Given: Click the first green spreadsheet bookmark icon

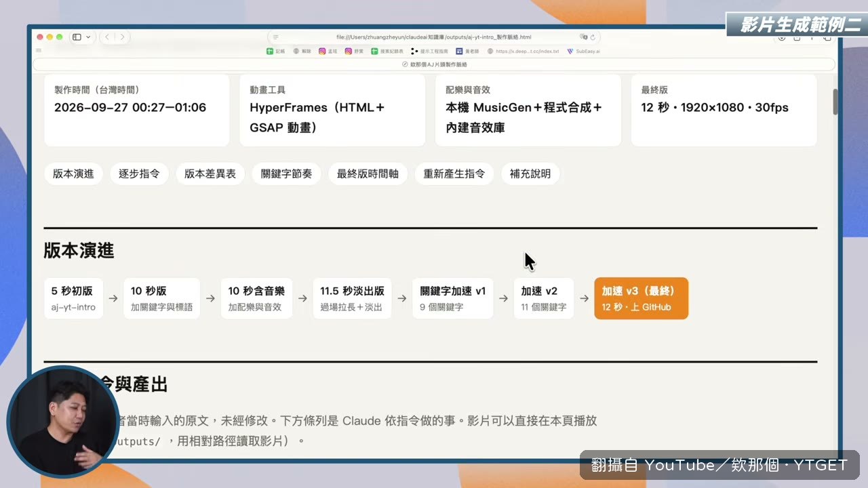Looking at the screenshot, I should [270, 51].
